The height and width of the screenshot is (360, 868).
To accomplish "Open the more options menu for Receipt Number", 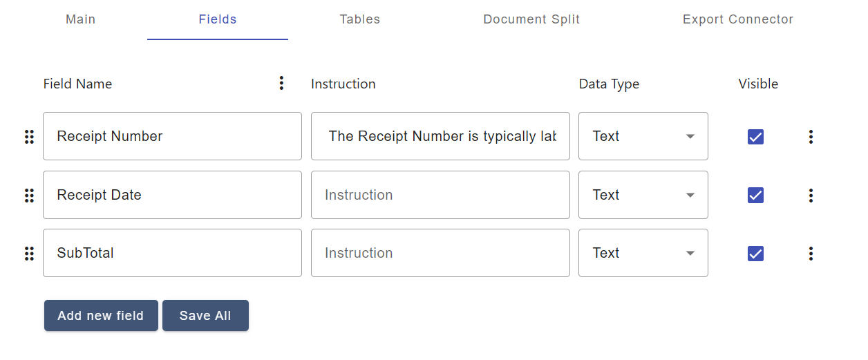I will (811, 137).
